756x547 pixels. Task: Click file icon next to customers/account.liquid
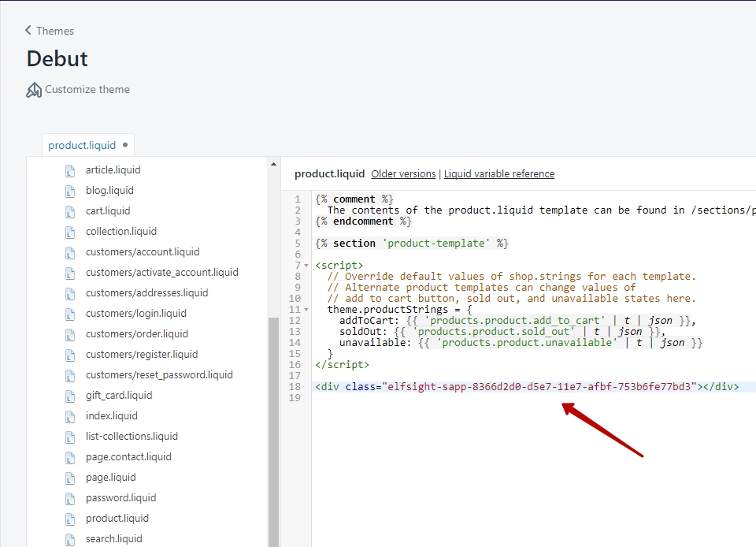point(70,253)
